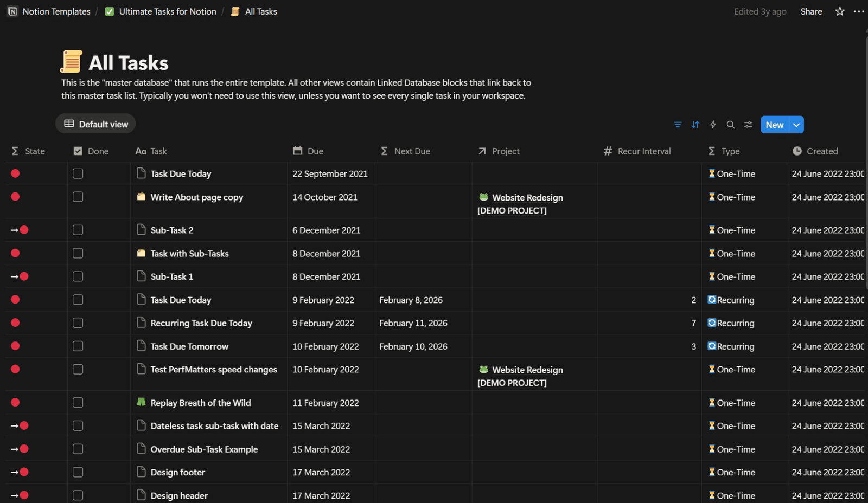Tick the checkbox for Sub-Task 2
The width and height of the screenshot is (868, 503).
pyautogui.click(x=78, y=230)
